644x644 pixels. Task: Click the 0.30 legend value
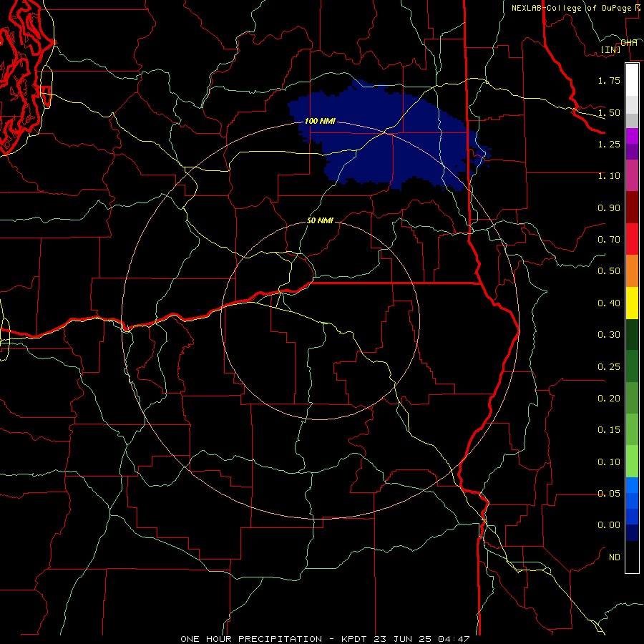[609, 335]
